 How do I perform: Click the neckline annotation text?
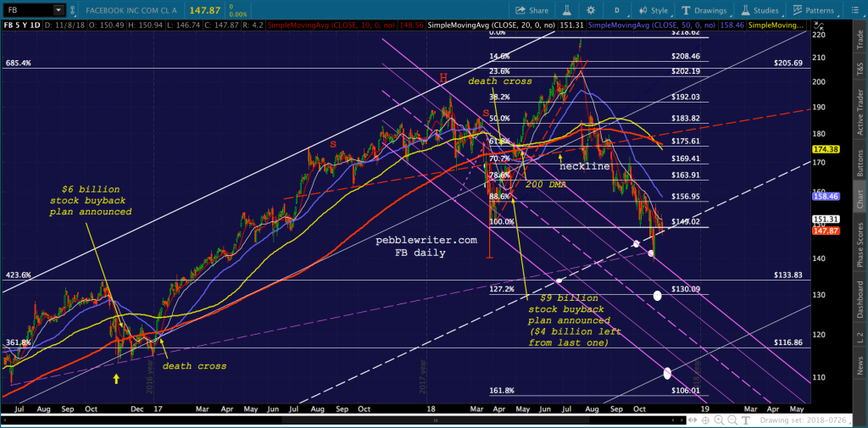pyautogui.click(x=585, y=166)
